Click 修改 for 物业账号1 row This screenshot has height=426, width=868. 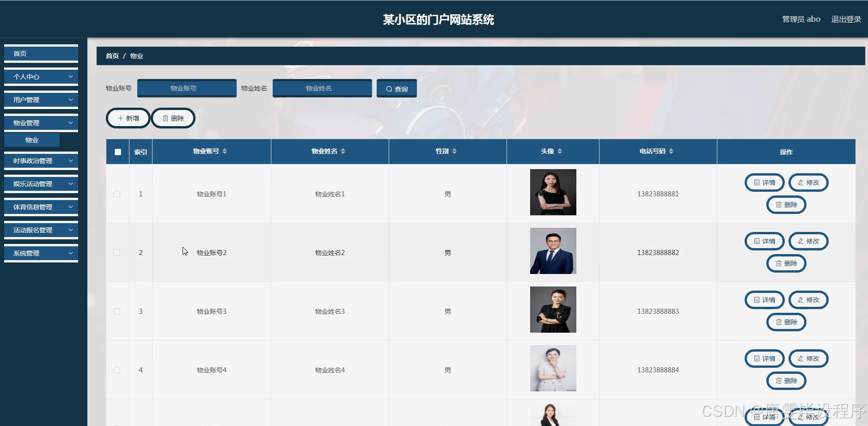click(x=808, y=183)
